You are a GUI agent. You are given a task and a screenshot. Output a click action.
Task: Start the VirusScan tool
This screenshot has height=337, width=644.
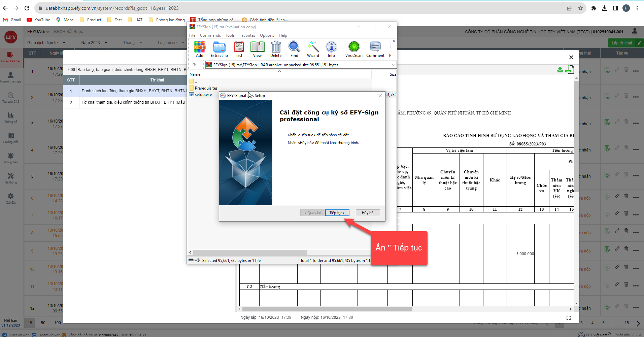click(x=354, y=49)
